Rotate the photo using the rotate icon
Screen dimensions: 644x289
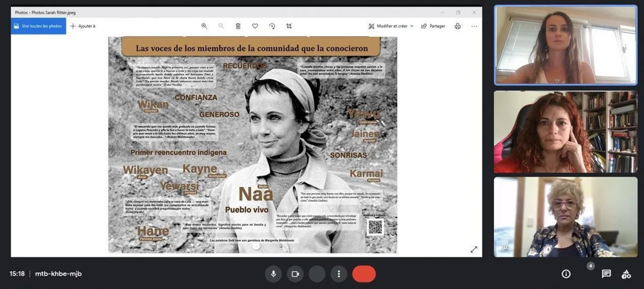click(272, 26)
